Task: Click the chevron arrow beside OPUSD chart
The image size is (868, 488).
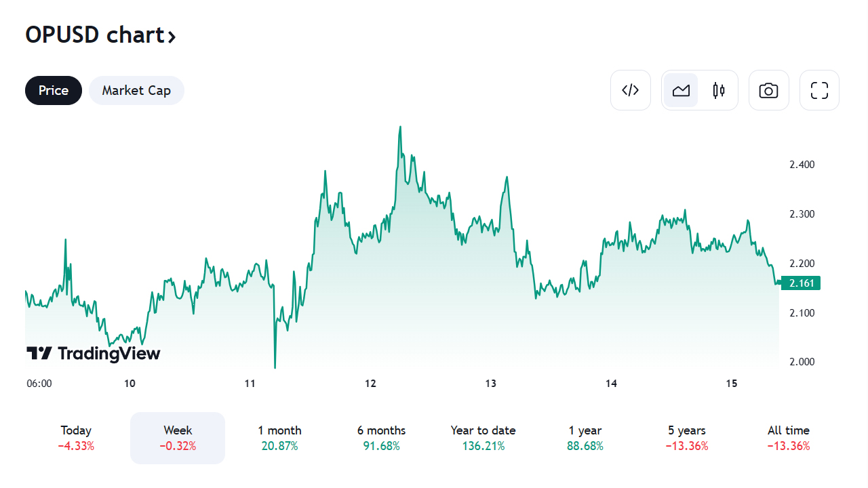Action: (172, 36)
